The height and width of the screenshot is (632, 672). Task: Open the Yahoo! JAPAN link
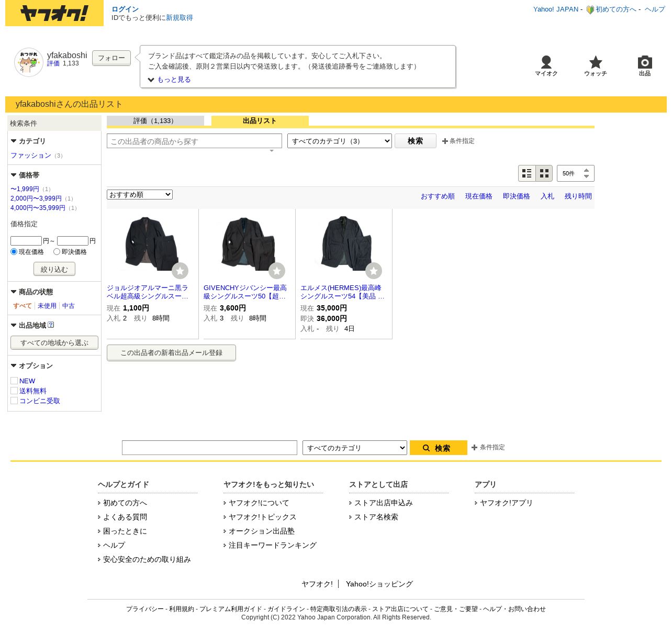click(556, 9)
